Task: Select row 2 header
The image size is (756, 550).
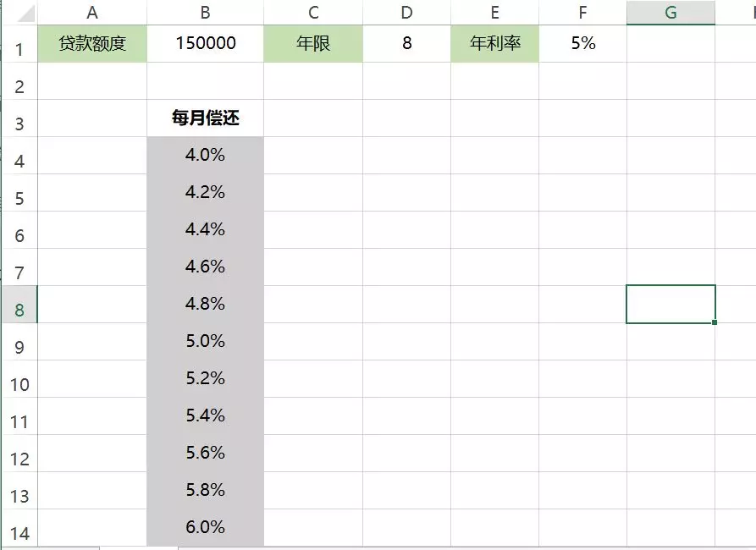Action: pos(19,81)
